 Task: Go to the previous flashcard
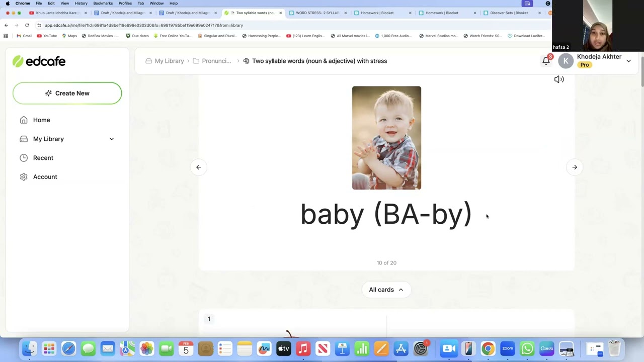tap(198, 167)
